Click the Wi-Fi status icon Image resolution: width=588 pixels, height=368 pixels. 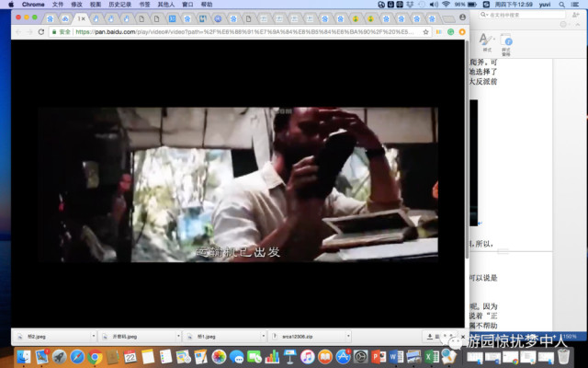[x=446, y=5]
